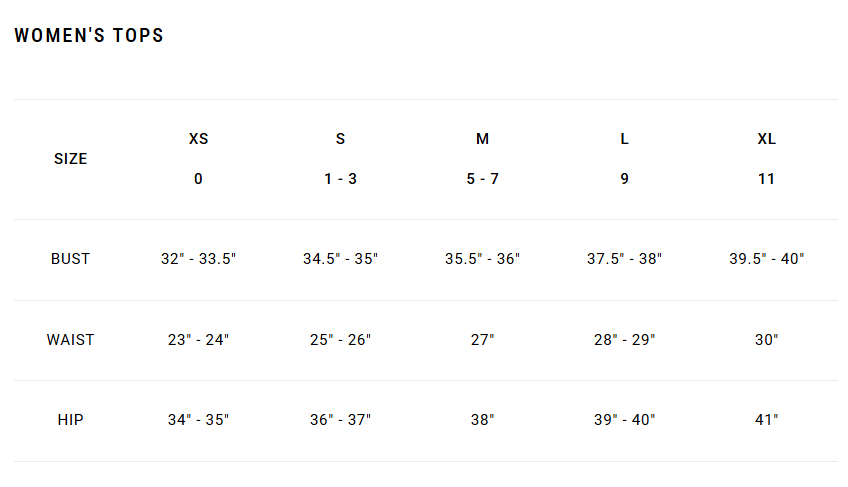Select the S bust value 34.5" - 35"
The width and height of the screenshot is (848, 487).
coord(340,259)
